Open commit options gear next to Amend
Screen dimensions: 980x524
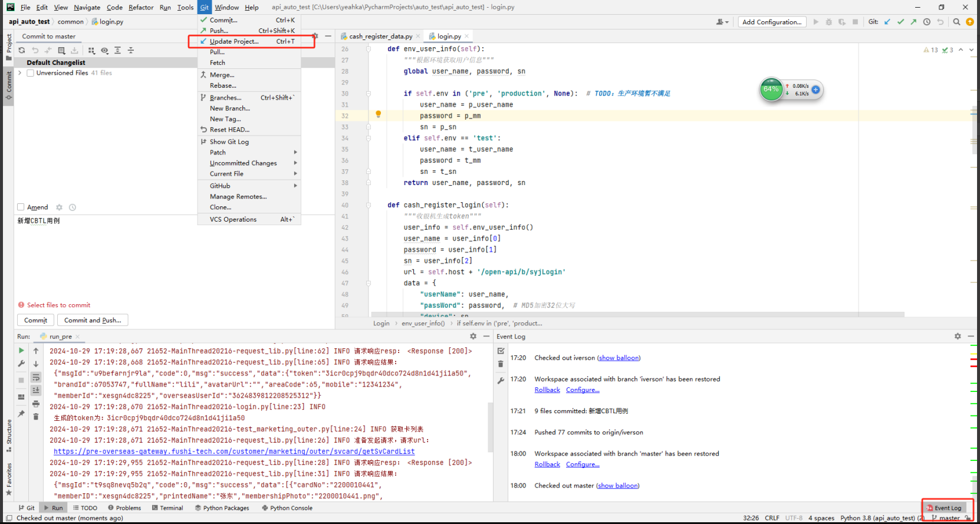click(59, 207)
